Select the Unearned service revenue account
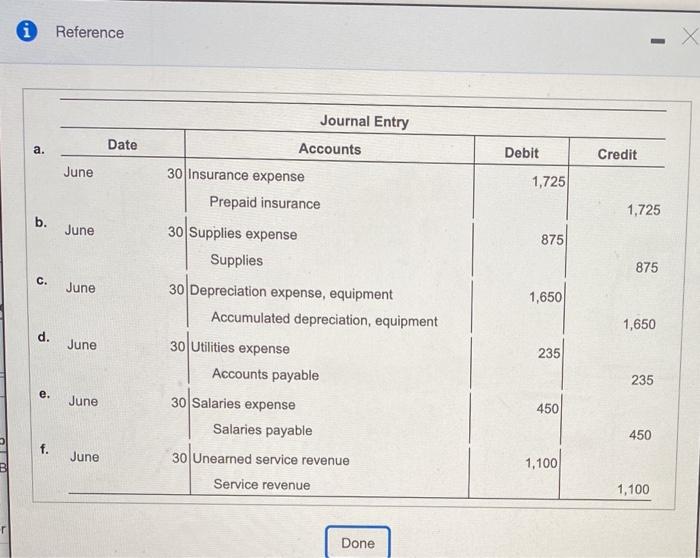 pyautogui.click(x=271, y=459)
